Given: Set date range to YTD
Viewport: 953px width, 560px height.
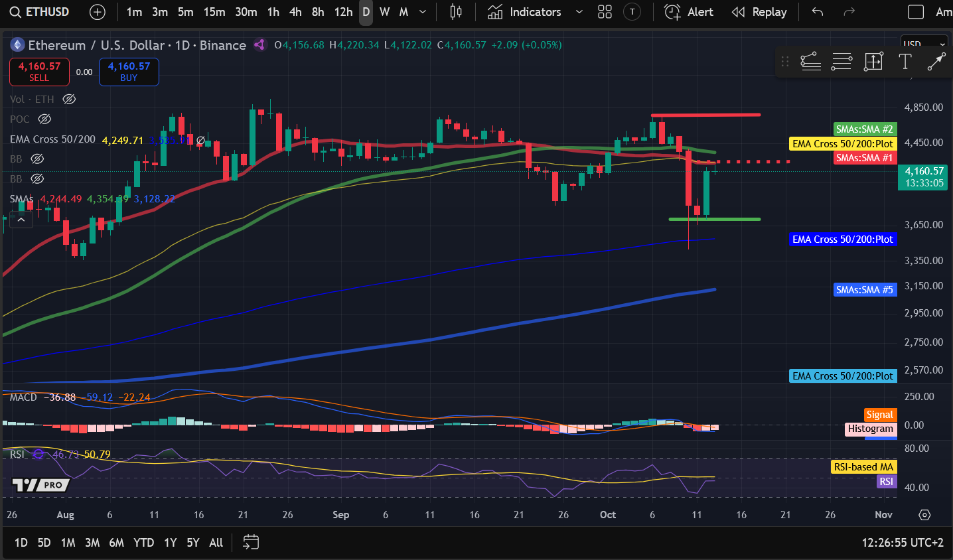Looking at the screenshot, I should pos(143,543).
